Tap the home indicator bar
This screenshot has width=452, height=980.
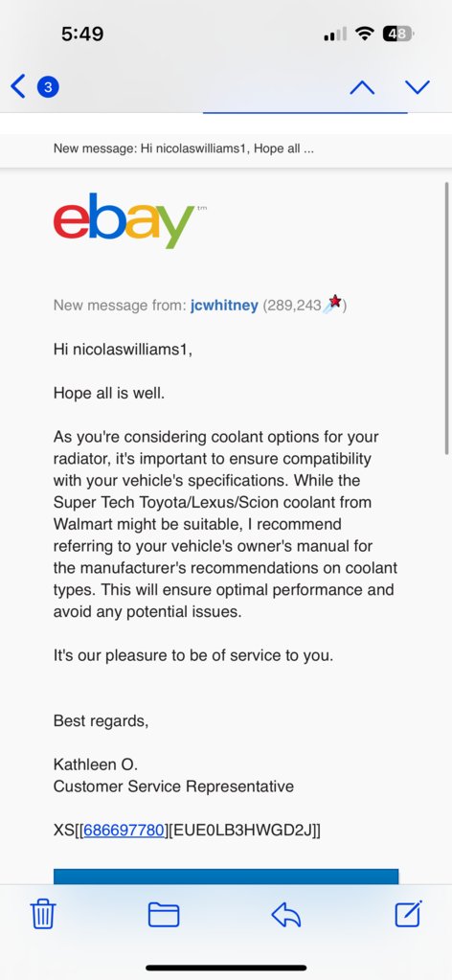tap(226, 968)
